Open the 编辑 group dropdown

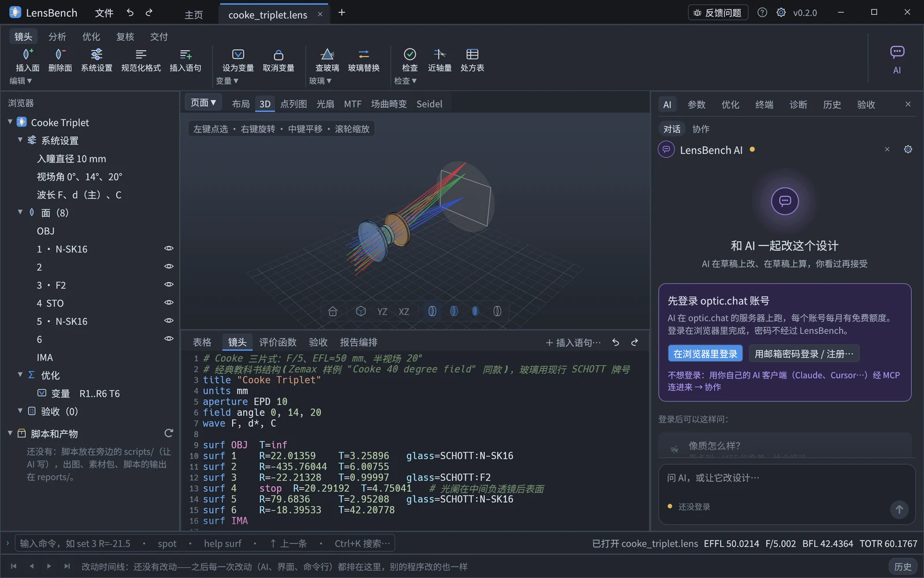pyautogui.click(x=21, y=81)
